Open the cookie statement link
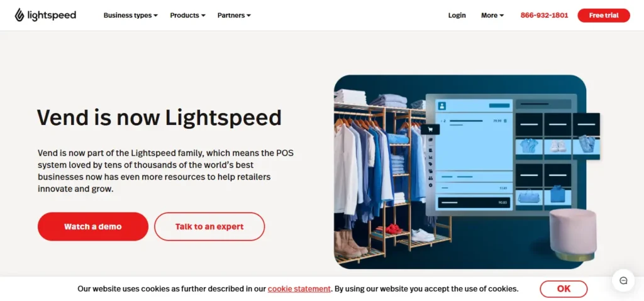The image size is (644, 301). (x=299, y=288)
